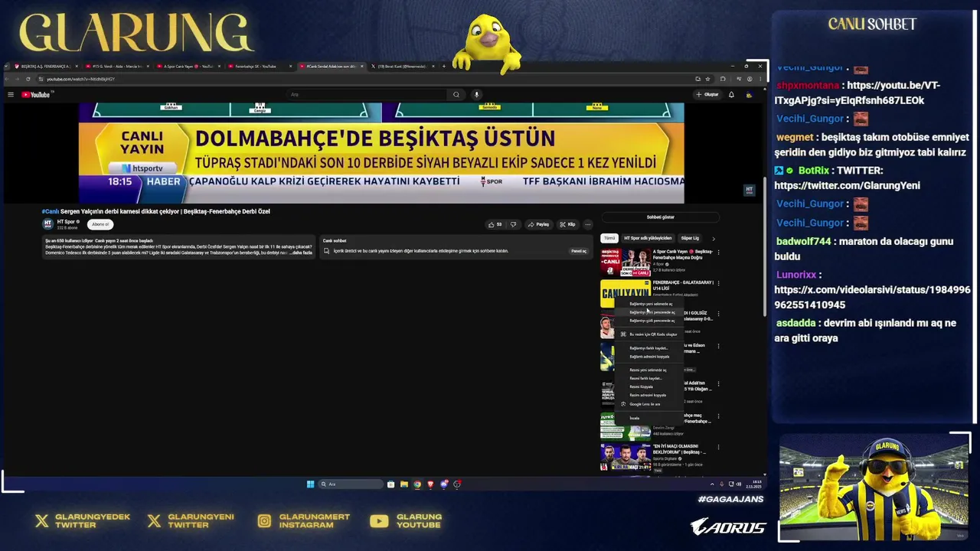Open a new browser tab with plus
The image size is (980, 551).
click(444, 67)
